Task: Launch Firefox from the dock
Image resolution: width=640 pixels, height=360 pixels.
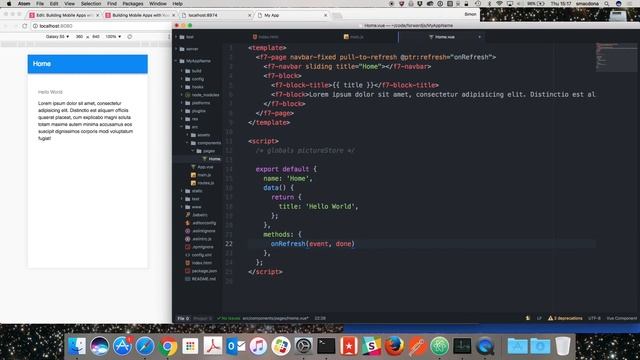Action: (x=394, y=346)
